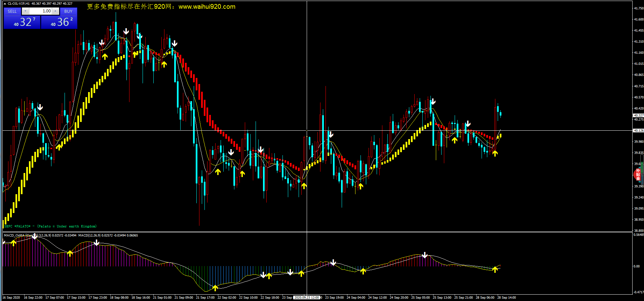Click the last yellow up arrow in MACD panel
The height and width of the screenshot is (301, 644).
(495, 269)
